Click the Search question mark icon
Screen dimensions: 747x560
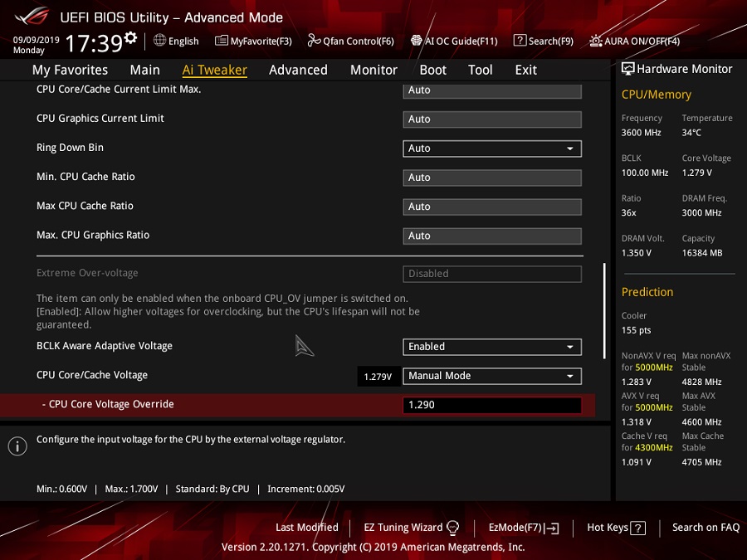coord(520,41)
